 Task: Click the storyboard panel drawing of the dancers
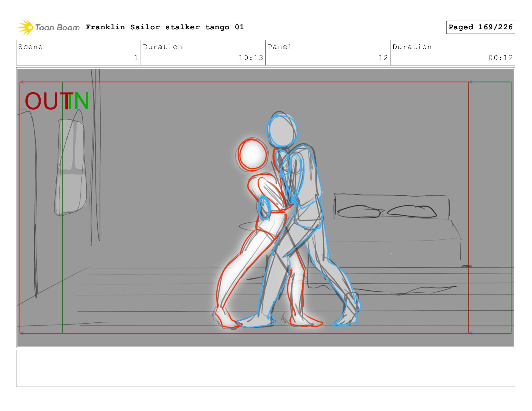(265, 208)
